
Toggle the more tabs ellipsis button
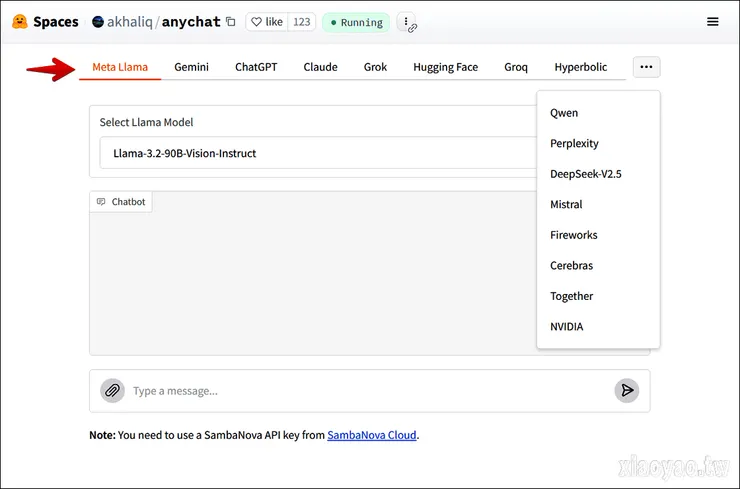coord(646,67)
